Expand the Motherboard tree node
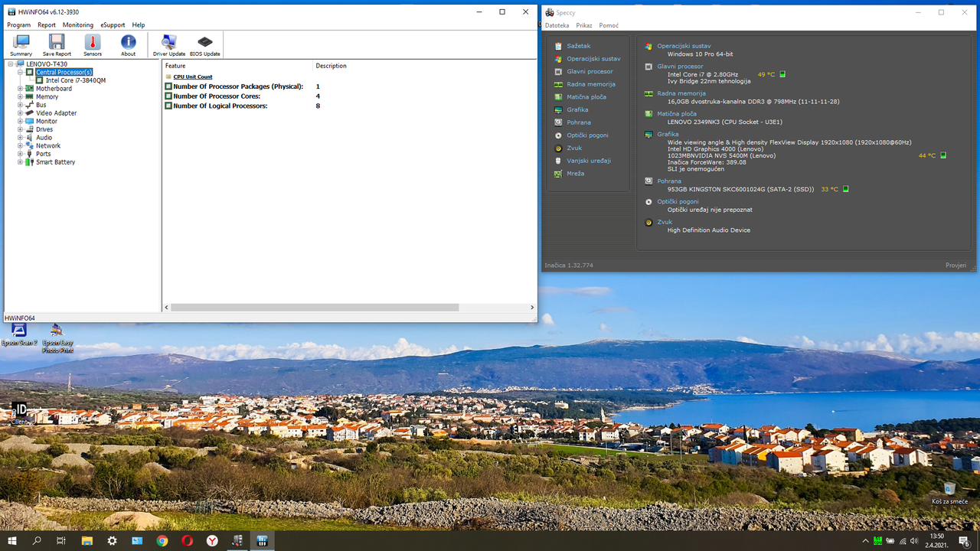The height and width of the screenshot is (551, 980). pos(21,89)
